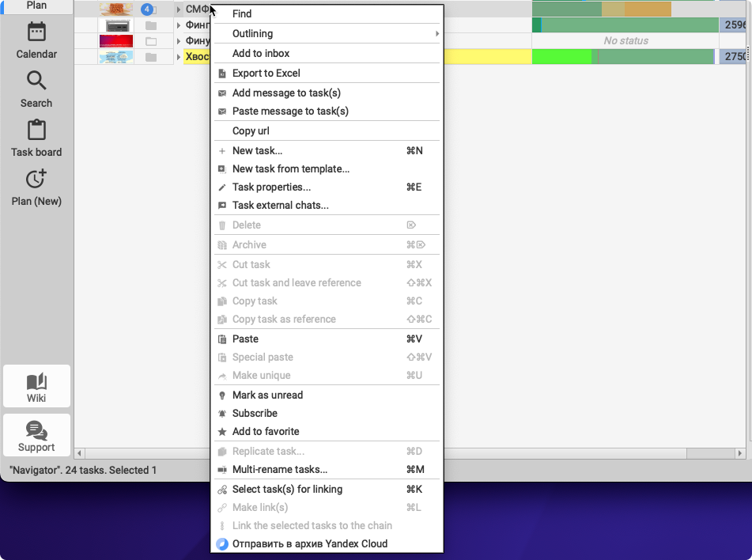Image resolution: width=752 pixels, height=560 pixels.
Task: Select Mark as unread
Action: click(267, 395)
